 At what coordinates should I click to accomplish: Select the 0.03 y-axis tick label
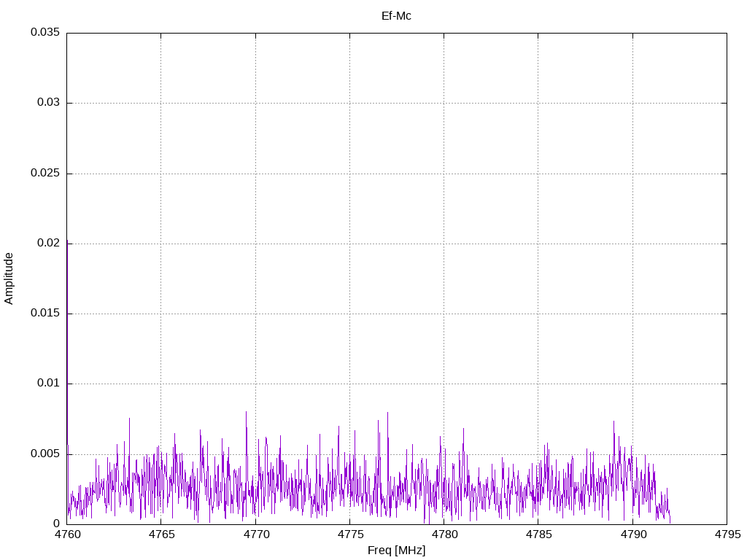(47, 103)
